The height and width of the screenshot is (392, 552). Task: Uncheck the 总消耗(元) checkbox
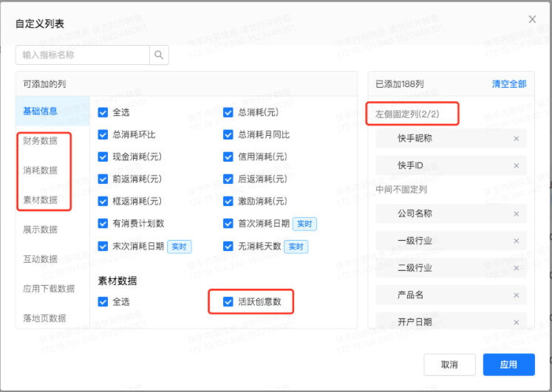tap(228, 112)
